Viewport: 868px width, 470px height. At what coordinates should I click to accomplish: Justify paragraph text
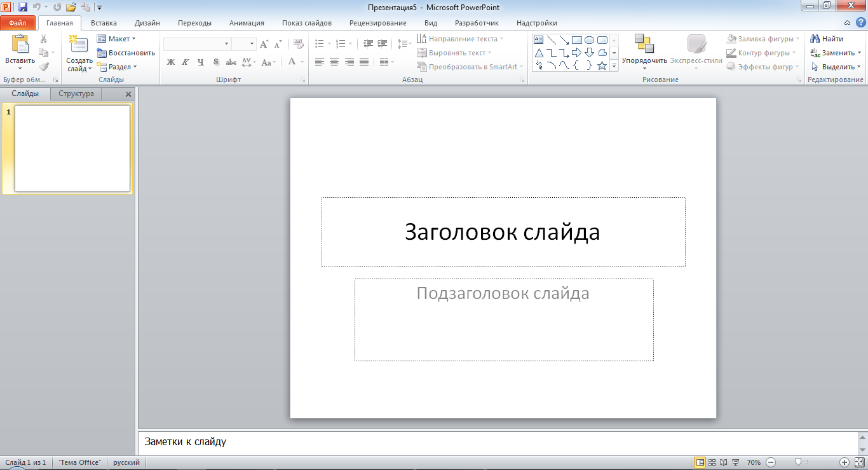[364, 62]
